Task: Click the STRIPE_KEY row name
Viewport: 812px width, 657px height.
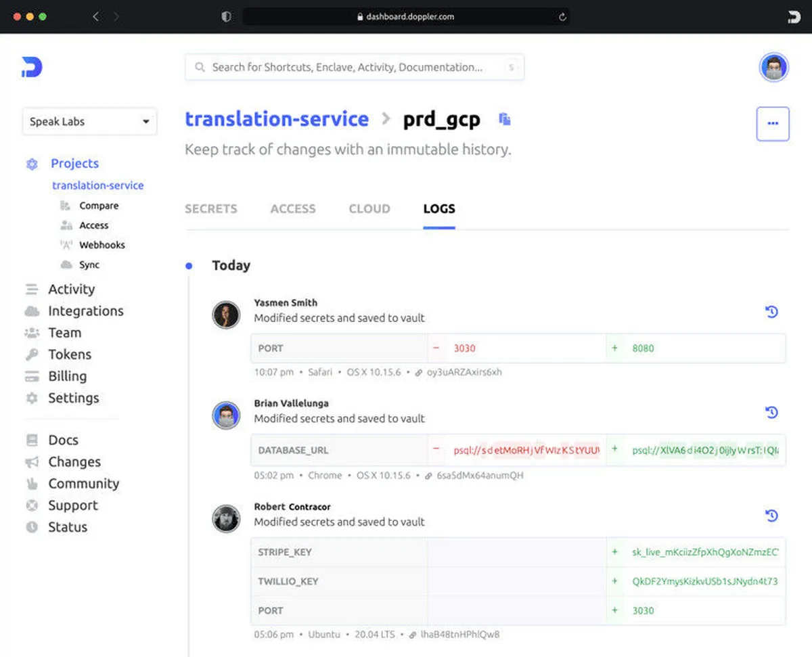Action: [x=285, y=552]
